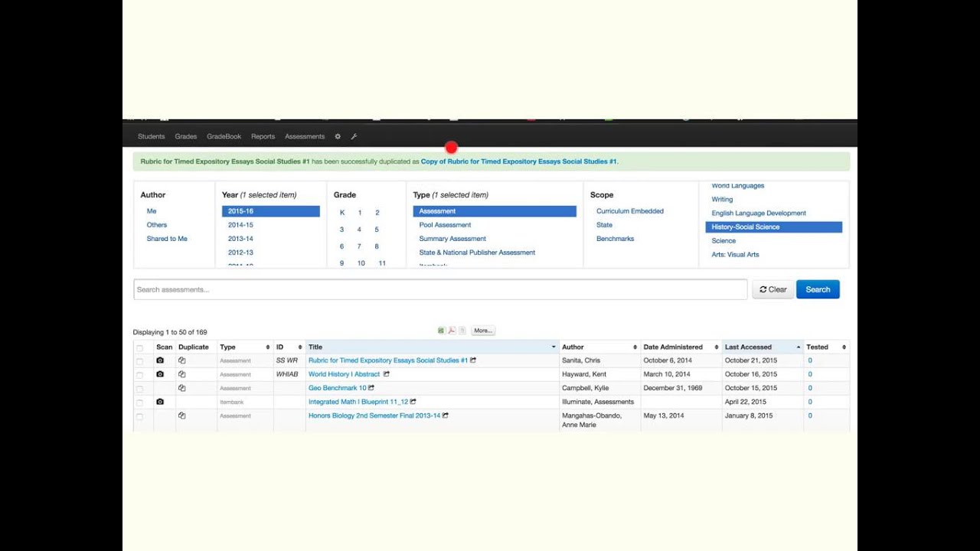This screenshot has width=980, height=551.
Task: Open the Students menu
Action: click(x=152, y=136)
